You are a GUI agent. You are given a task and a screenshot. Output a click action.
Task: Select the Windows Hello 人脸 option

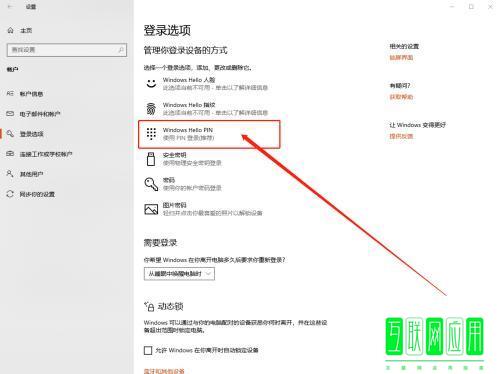(207, 84)
